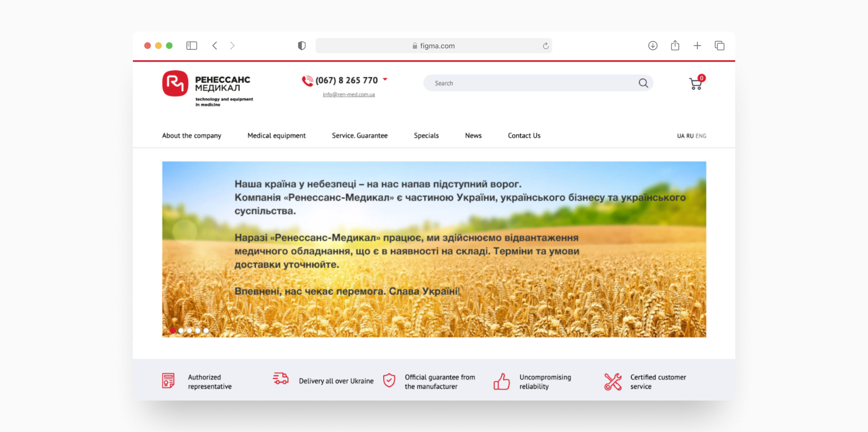This screenshot has height=432, width=868.
Task: Expand the phone number dropdown arrow
Action: pos(385,79)
